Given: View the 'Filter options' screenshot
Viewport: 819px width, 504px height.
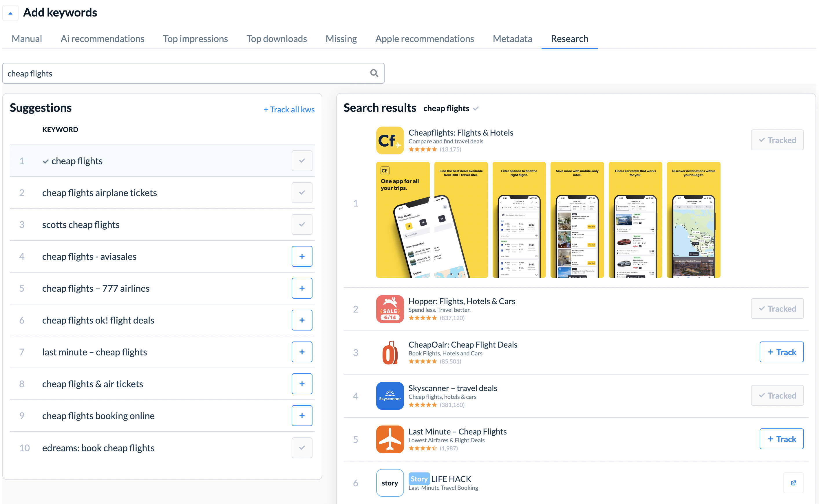Looking at the screenshot, I should pyautogui.click(x=519, y=220).
